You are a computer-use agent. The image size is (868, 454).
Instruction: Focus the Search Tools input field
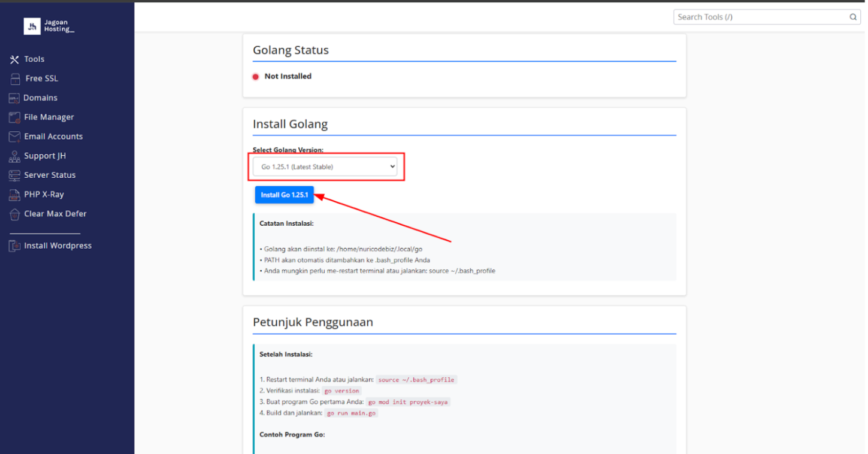click(761, 17)
